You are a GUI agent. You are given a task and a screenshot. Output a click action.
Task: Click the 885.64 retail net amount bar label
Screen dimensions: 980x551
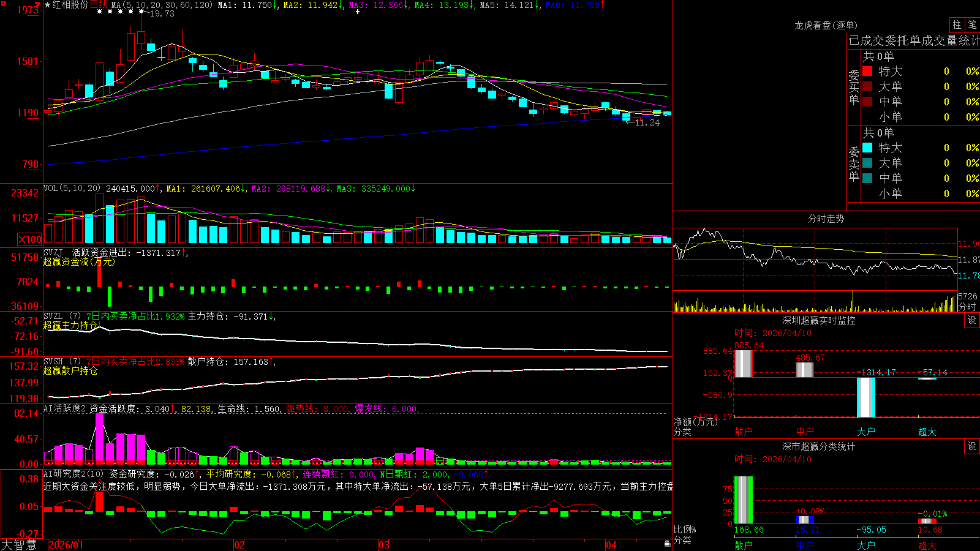[749, 345]
